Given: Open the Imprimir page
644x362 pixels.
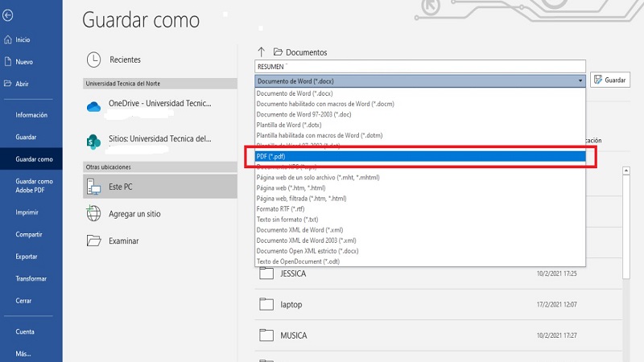Looking at the screenshot, I should (x=27, y=212).
